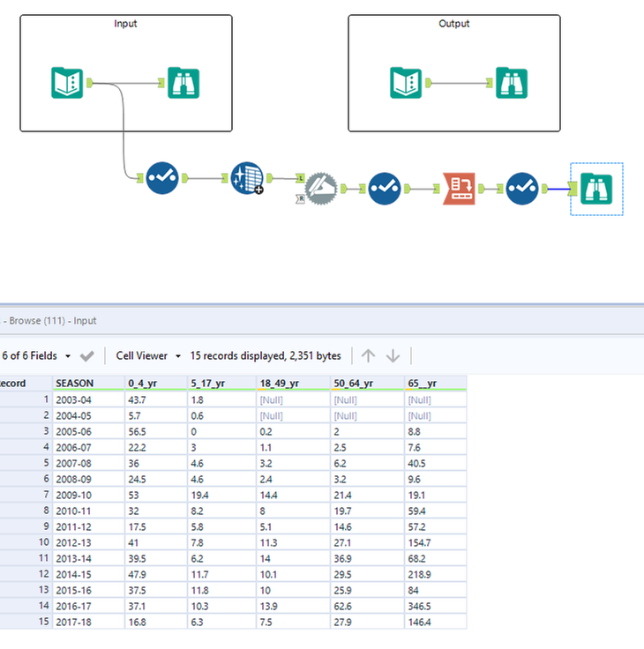Open the 6 of 6 Fields dropdown
This screenshot has height=649, width=644.
pyautogui.click(x=36, y=356)
